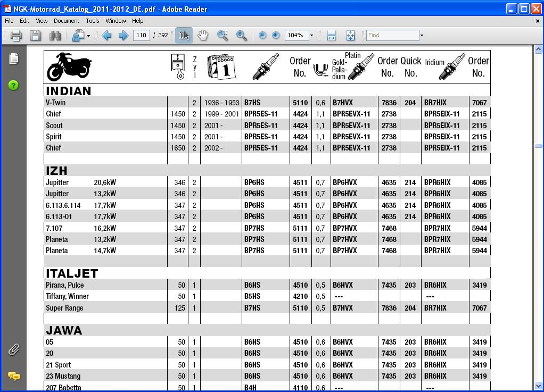Pick the Dynamic Zoom magnifier tool
The width and height of the screenshot is (544, 392).
tap(242, 35)
